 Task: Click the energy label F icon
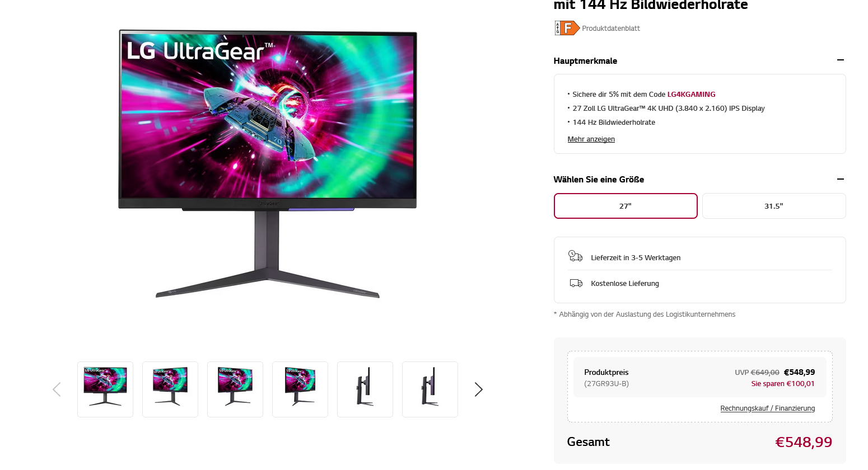567,28
